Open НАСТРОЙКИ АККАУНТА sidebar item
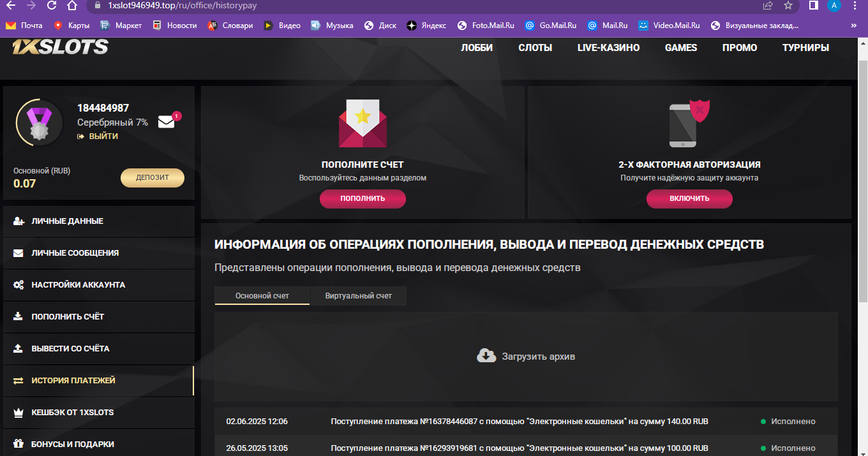Screen dimensions: 868x456 click(98, 285)
